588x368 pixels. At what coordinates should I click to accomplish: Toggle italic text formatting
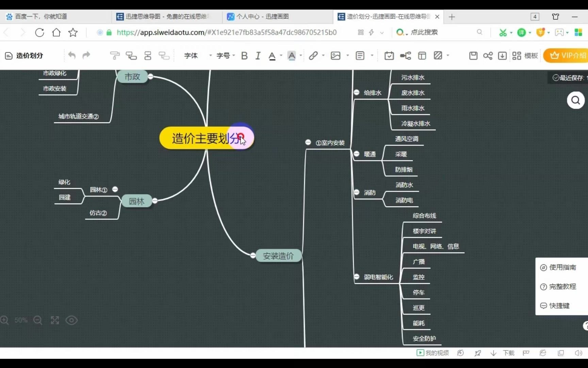258,56
